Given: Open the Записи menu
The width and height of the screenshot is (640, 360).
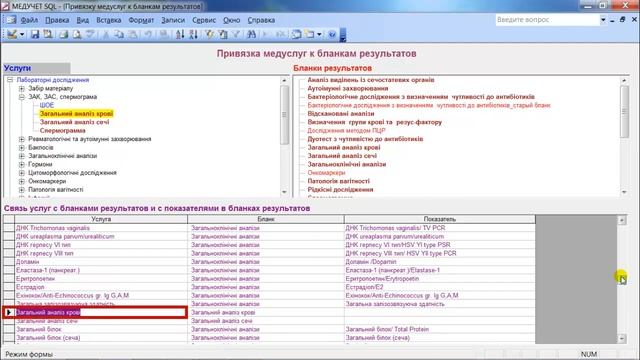Looking at the screenshot, I should point(173,20).
